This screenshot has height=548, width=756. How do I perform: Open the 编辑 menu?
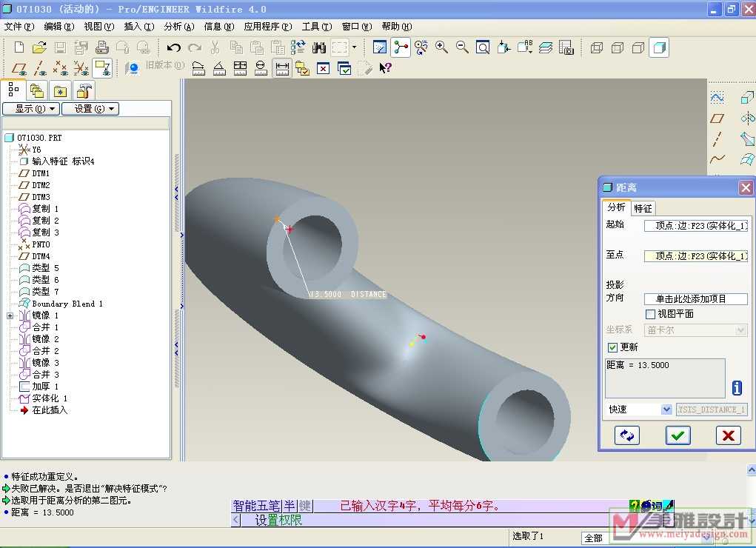59,27
